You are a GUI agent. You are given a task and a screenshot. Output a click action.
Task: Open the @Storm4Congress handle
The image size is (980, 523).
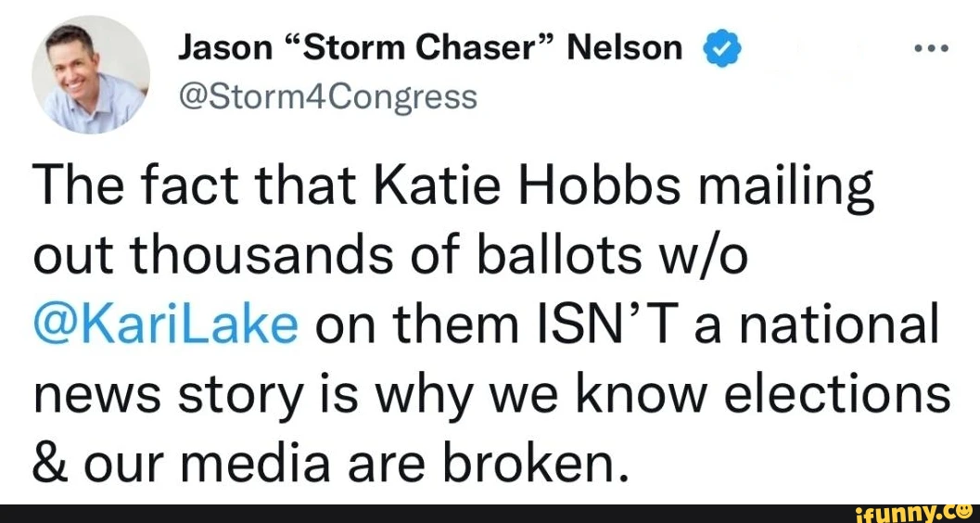pos(328,96)
